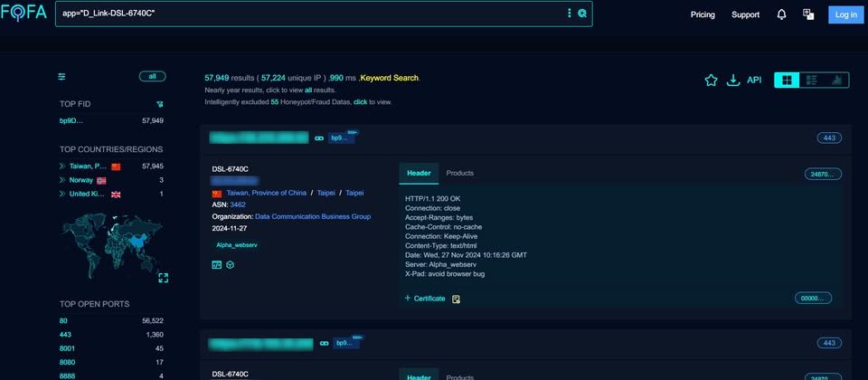Click the bp9... FID badge of first result
The image size is (868, 380).
tap(339, 138)
